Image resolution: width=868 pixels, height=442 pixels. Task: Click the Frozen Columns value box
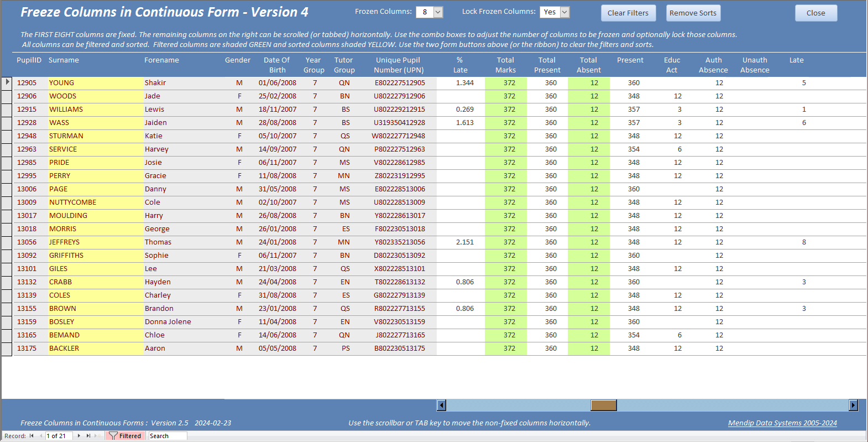[425, 12]
